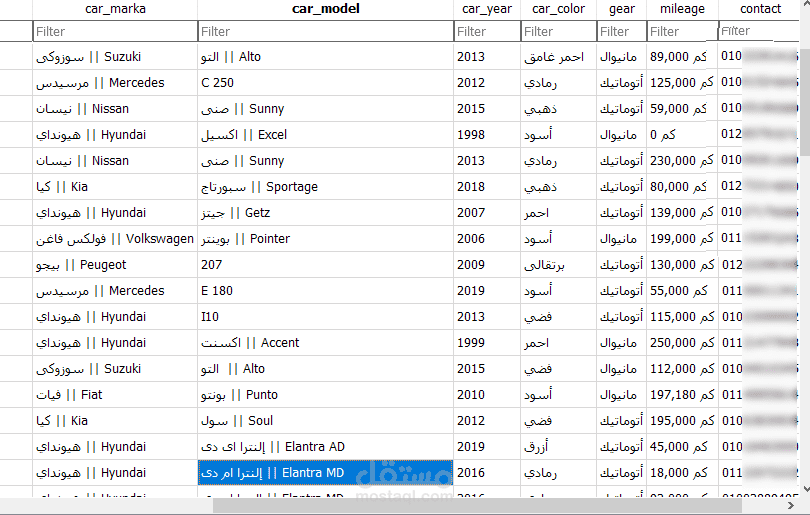Select the year 2006 cell
The width and height of the screenshot is (810, 515).
tap(487, 239)
